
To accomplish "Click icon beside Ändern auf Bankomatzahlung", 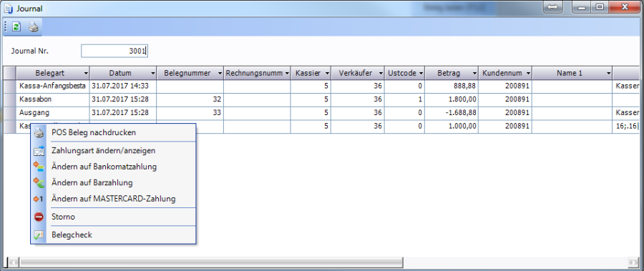I will 39,167.
